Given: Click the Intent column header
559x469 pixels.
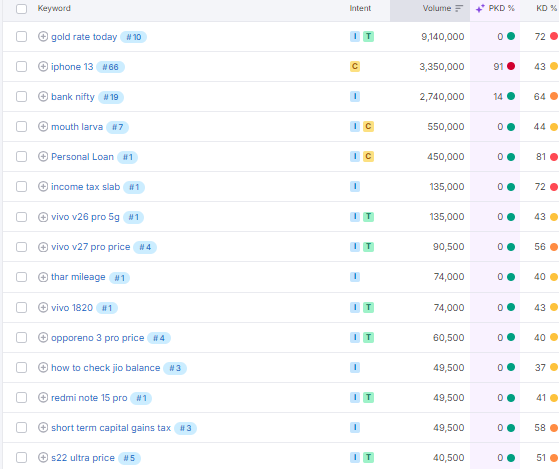Looking at the screenshot, I should tap(360, 8).
